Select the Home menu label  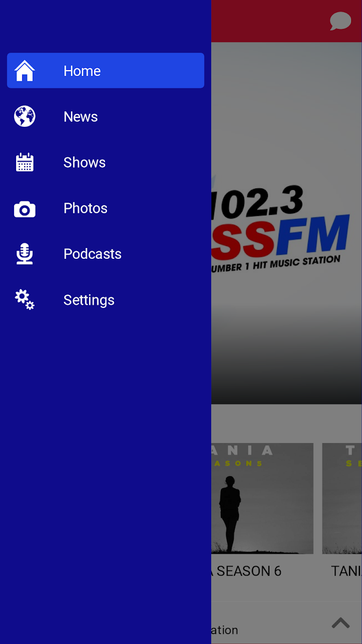pos(82,71)
